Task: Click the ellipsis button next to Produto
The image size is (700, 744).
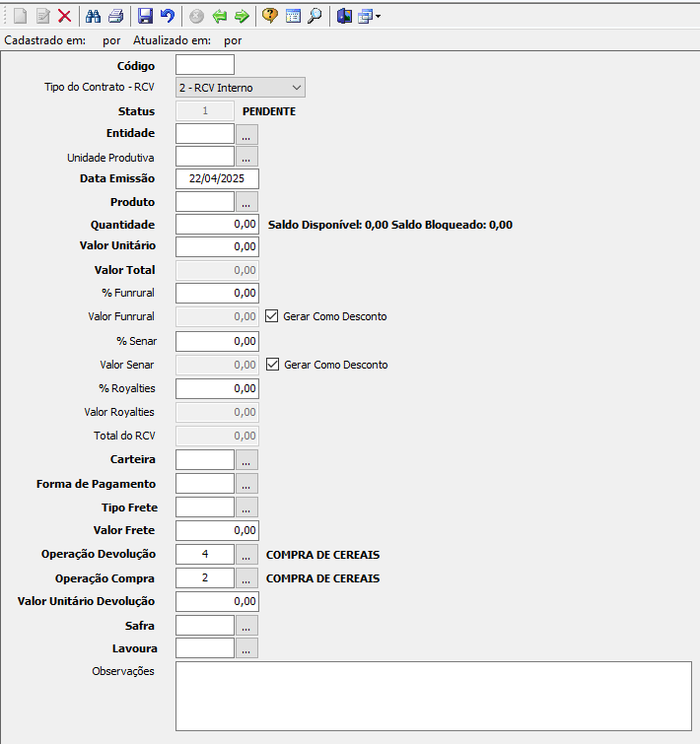Action: point(246,202)
